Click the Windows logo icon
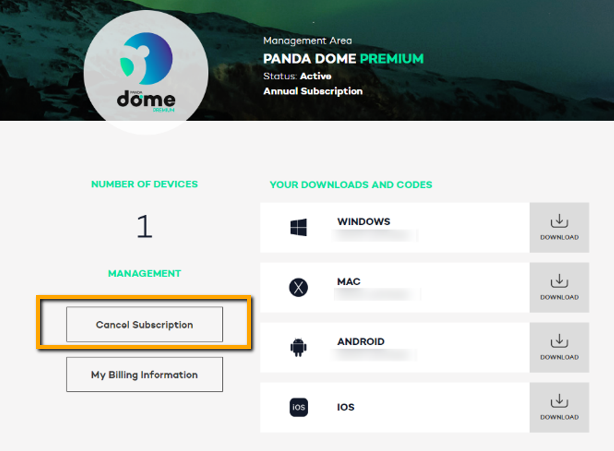Screen dimensions: 614x451 [x=298, y=228]
